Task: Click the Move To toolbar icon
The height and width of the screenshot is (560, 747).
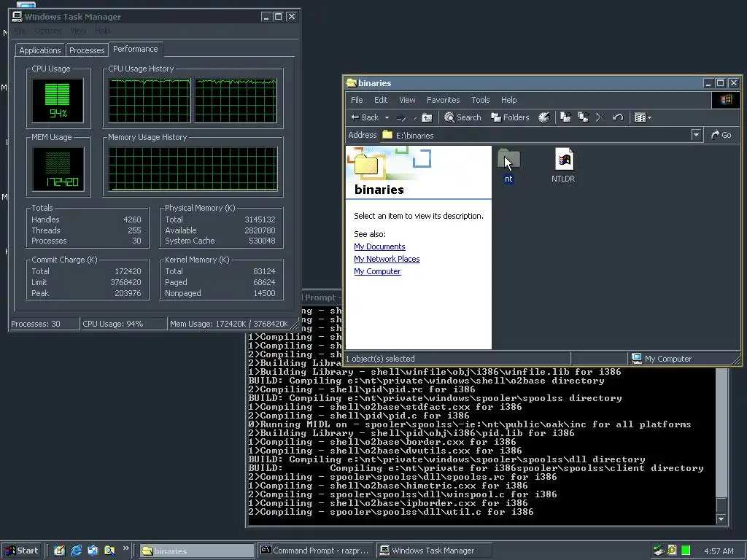Action: (565, 117)
